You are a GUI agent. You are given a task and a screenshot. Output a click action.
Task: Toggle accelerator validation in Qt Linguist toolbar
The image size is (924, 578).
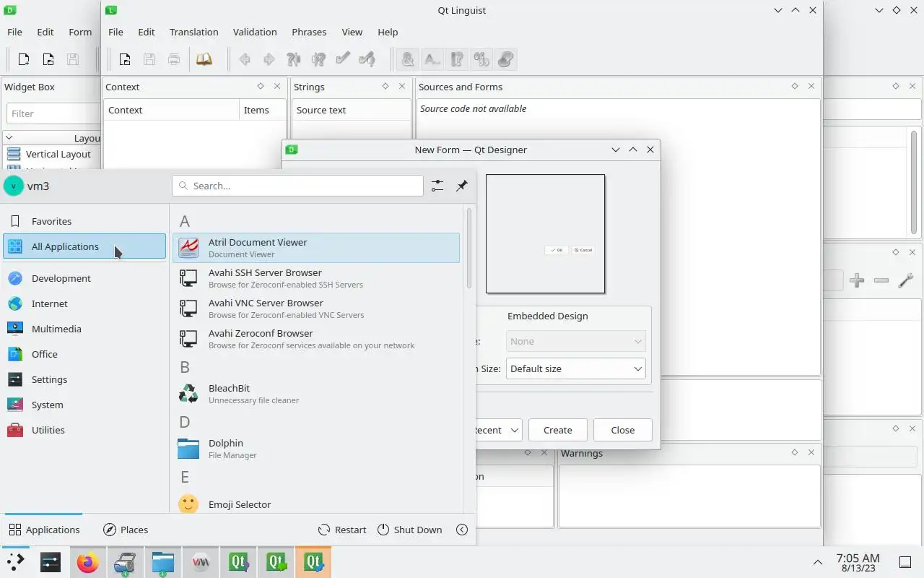coord(408,59)
